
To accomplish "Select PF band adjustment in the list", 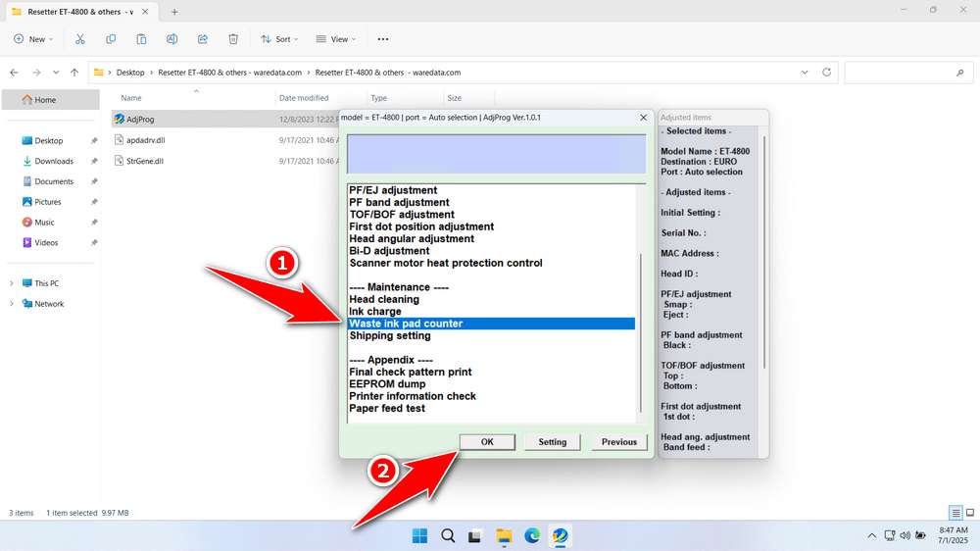I will [x=399, y=202].
